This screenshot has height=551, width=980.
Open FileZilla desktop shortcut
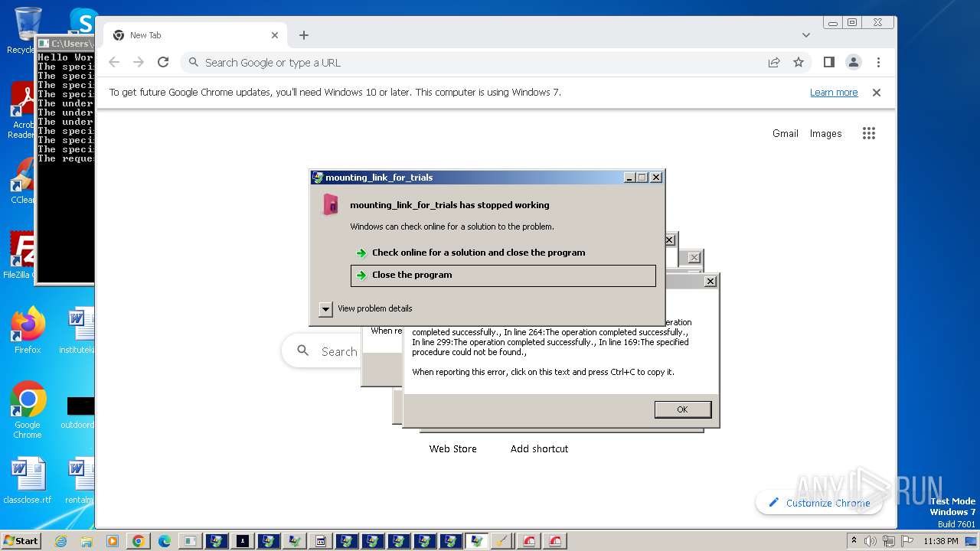20,256
